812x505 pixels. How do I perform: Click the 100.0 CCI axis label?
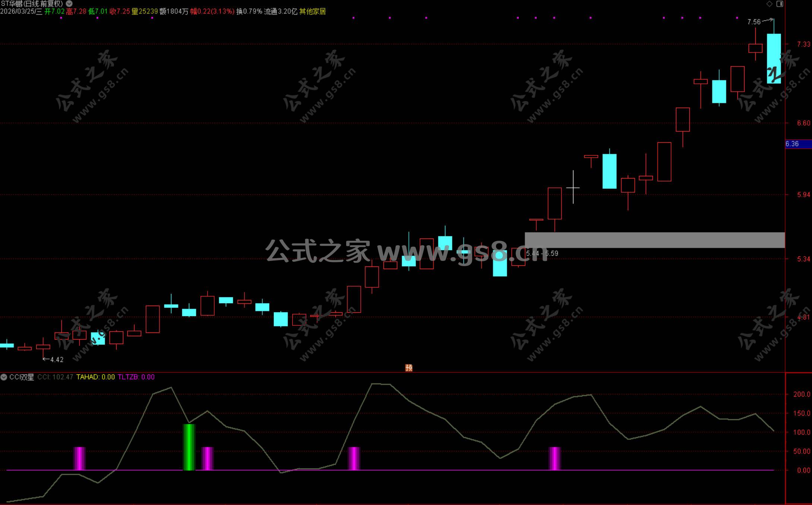[802, 432]
